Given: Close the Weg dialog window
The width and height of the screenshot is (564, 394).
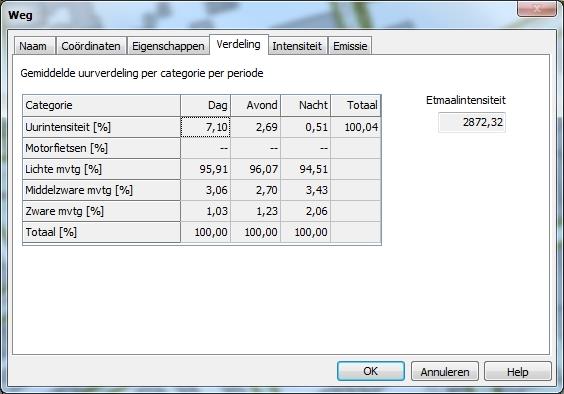Looking at the screenshot, I should [x=537, y=9].
